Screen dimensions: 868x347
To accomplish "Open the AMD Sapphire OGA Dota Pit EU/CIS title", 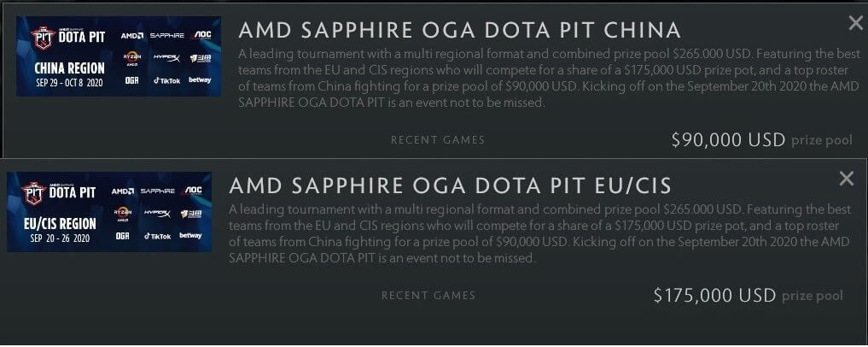I will point(450,185).
